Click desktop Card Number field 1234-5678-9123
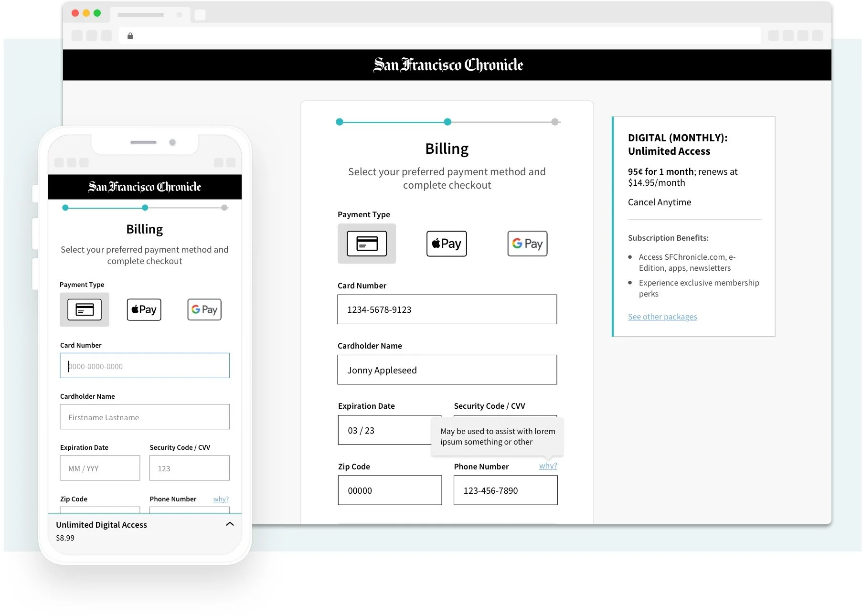Viewport: 862px width, 616px height. pos(447,309)
